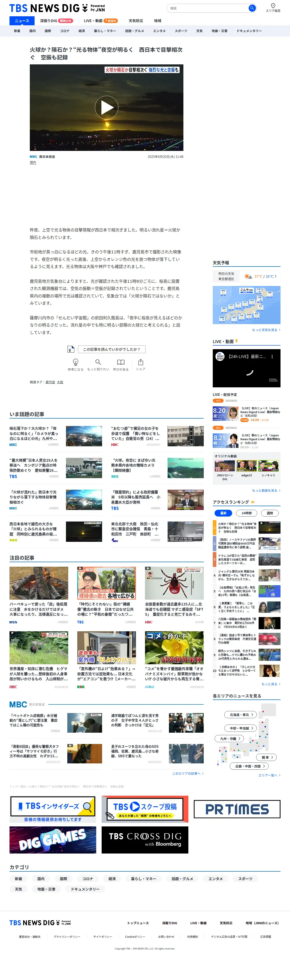Open the 世界遺産・知床に潜む危機 bear article

point(39,660)
